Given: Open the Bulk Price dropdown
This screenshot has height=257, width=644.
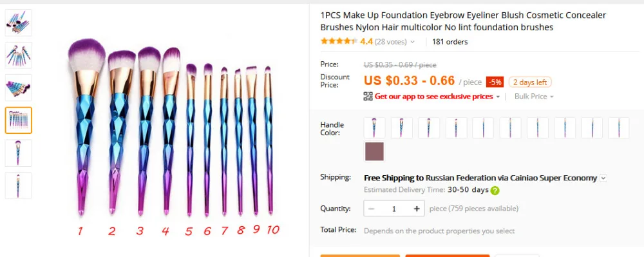Looking at the screenshot, I should point(534,97).
